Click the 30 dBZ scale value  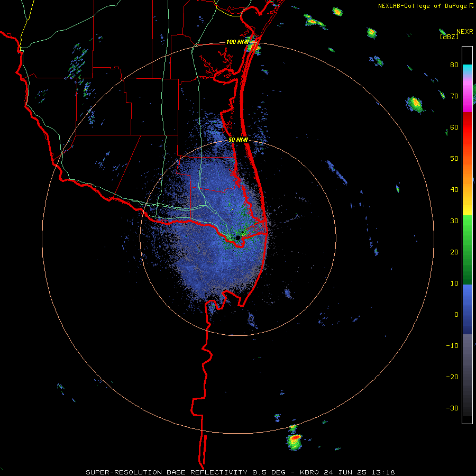(x=454, y=221)
